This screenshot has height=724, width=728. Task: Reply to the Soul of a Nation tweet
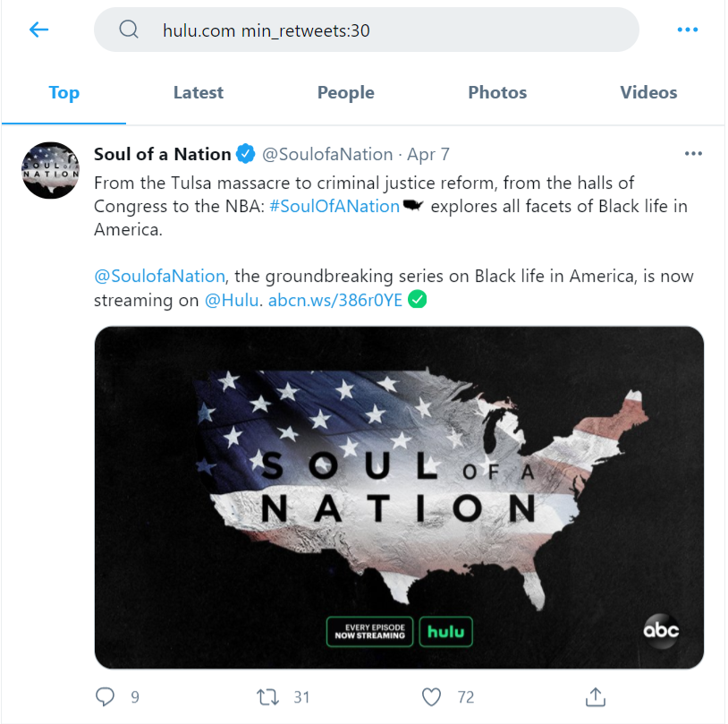pyautogui.click(x=105, y=696)
